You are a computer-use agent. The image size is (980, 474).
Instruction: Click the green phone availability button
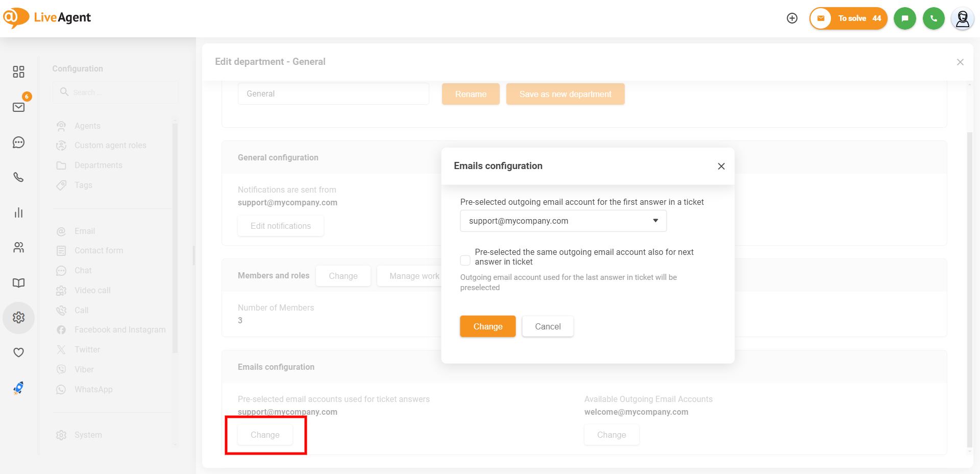[x=934, y=18]
